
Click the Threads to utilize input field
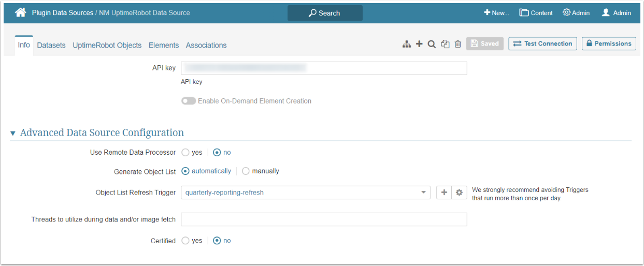pyautogui.click(x=324, y=219)
